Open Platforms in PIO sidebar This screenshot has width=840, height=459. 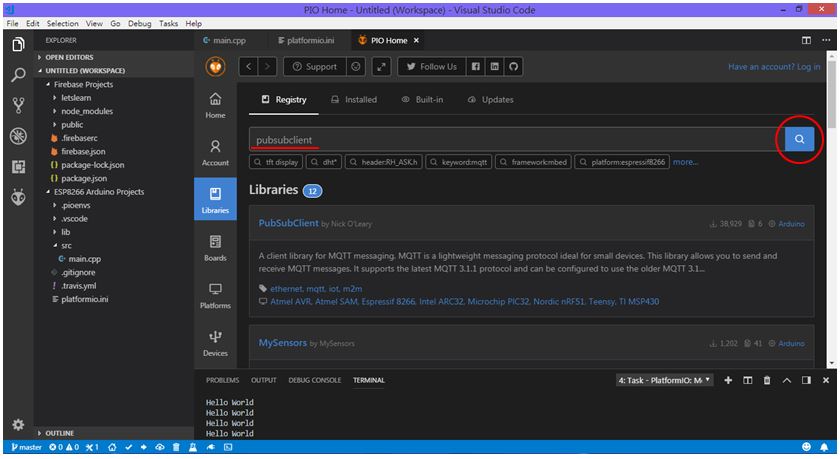[x=215, y=296]
